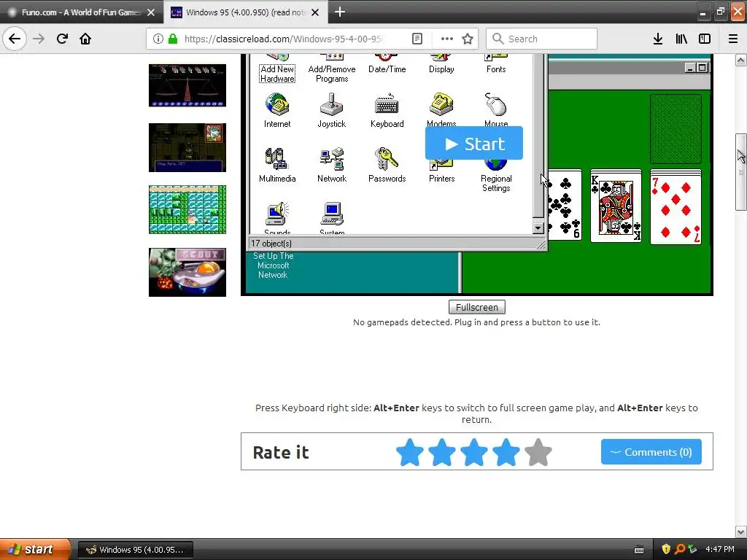Image resolution: width=747 pixels, height=560 pixels.
Task: Click the Windows 95 taskbar button
Action: 135,550
